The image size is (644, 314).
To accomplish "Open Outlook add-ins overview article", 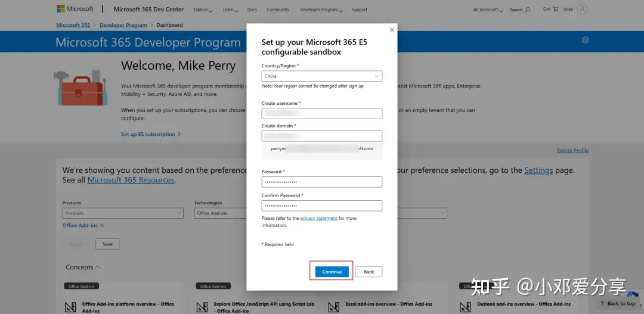I will point(524,304).
